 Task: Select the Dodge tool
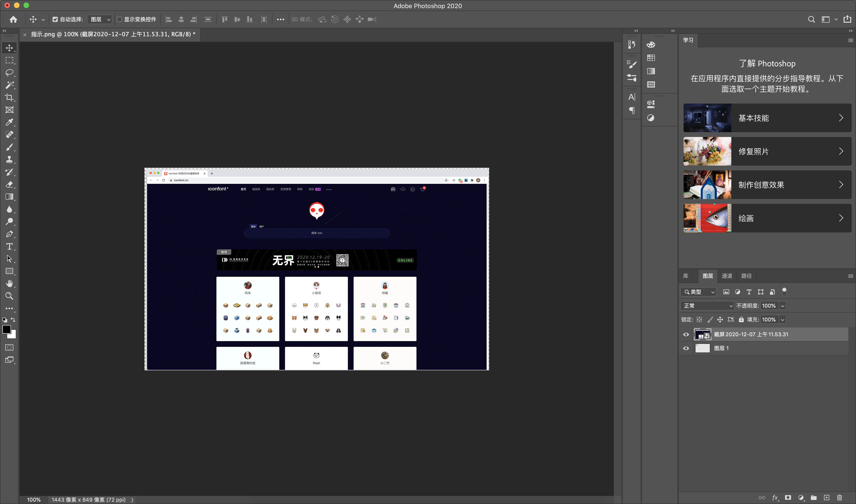(x=10, y=221)
